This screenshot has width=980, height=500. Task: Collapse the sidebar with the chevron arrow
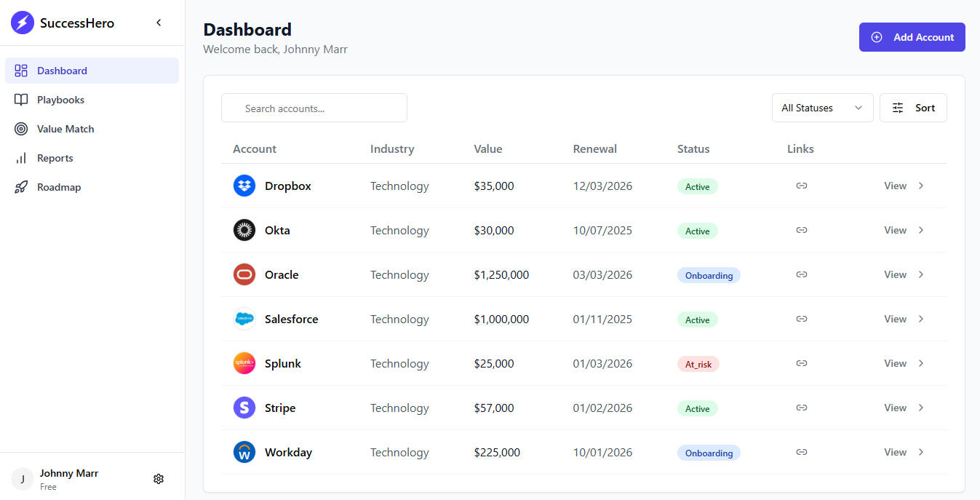pos(159,23)
